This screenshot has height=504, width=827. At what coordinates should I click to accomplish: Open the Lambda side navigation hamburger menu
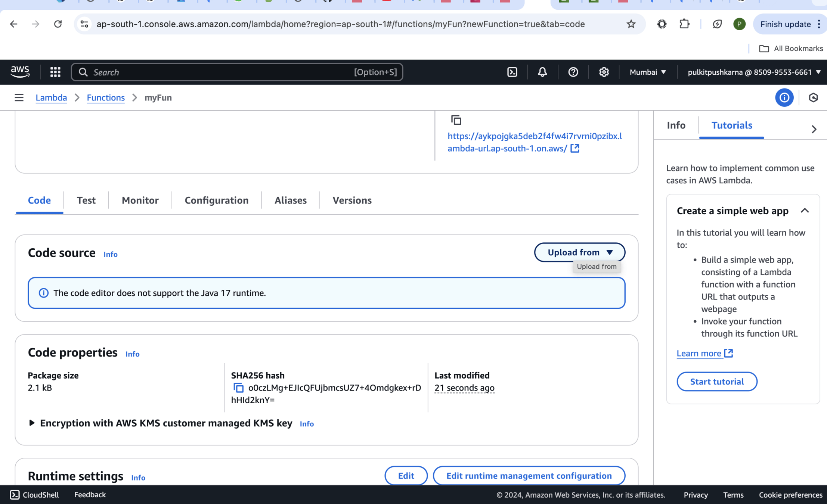(x=19, y=98)
